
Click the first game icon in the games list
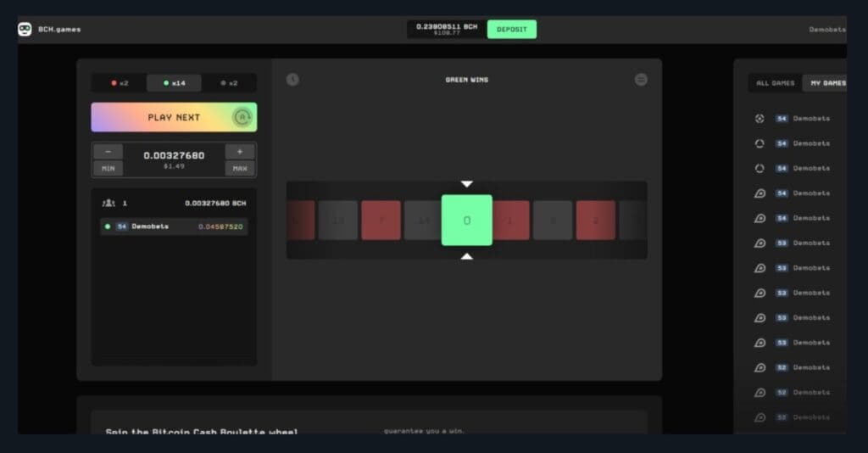pyautogui.click(x=759, y=119)
